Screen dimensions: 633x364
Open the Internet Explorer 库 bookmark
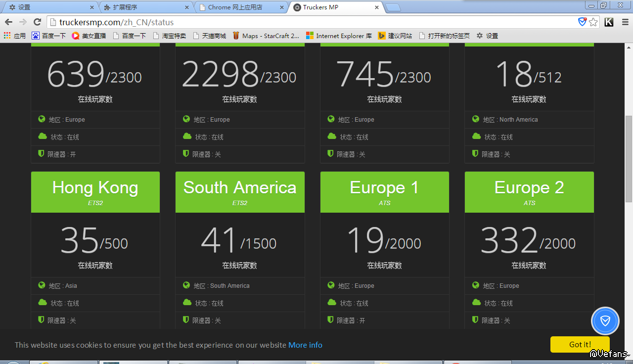(x=339, y=36)
